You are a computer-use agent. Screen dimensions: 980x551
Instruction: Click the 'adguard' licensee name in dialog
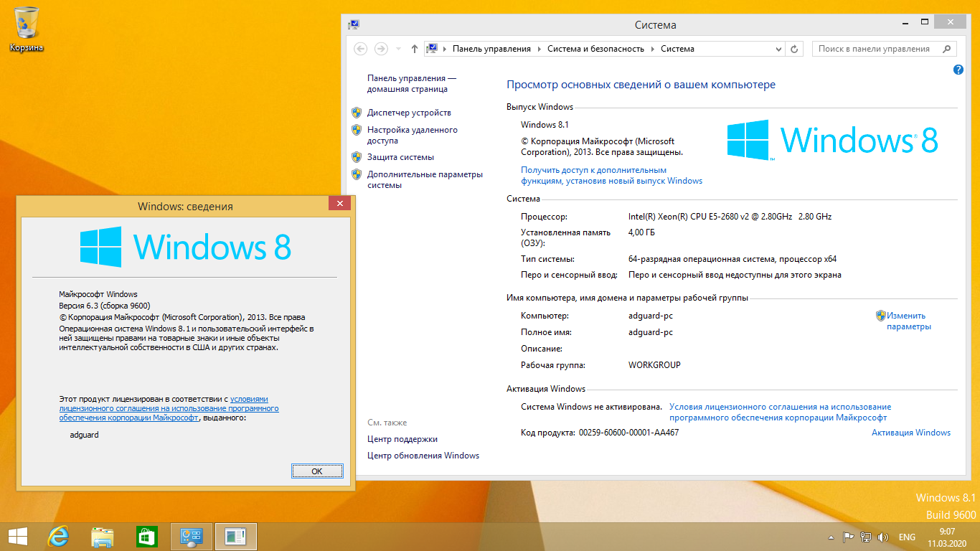(85, 435)
